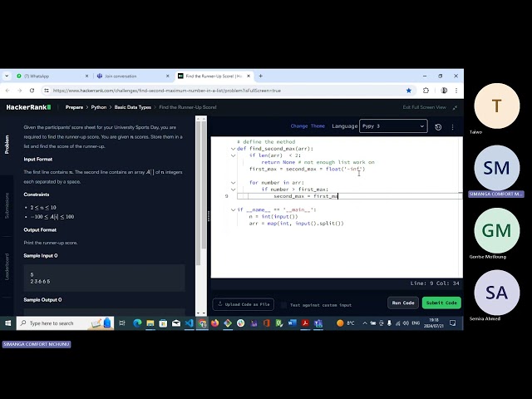Open the Chrome profile avatar
The height and width of the screenshot is (399, 532).
pyautogui.click(x=444, y=91)
